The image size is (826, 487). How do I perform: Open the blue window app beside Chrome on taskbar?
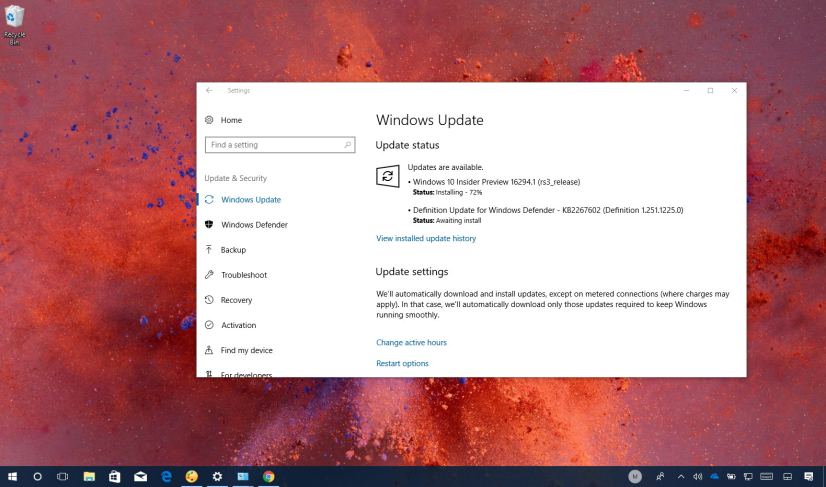(x=243, y=476)
